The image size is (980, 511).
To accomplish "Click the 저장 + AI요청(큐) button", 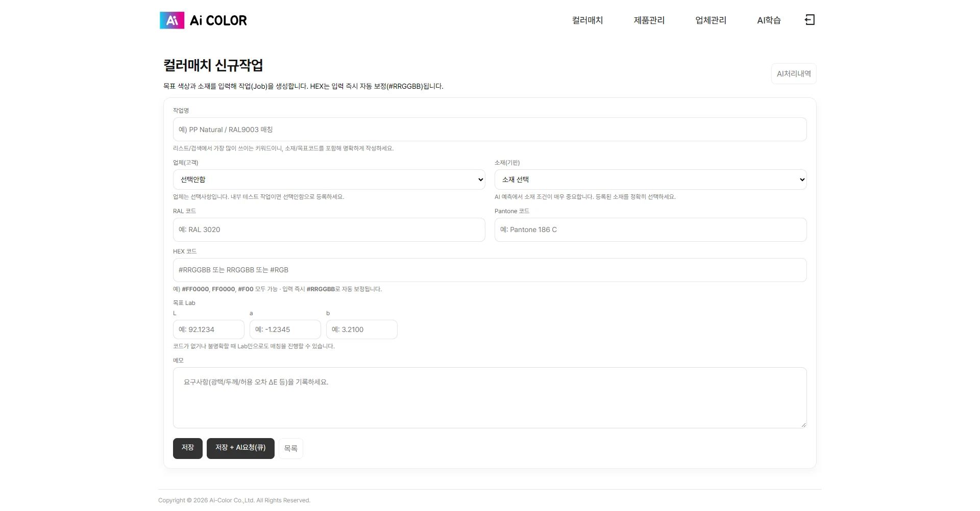I will (240, 448).
